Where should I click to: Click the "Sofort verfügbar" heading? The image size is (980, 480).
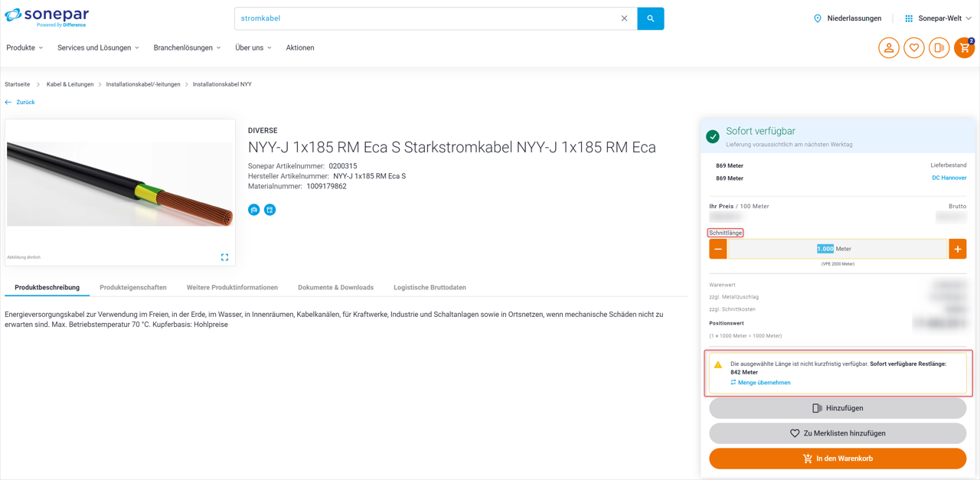[x=760, y=131]
